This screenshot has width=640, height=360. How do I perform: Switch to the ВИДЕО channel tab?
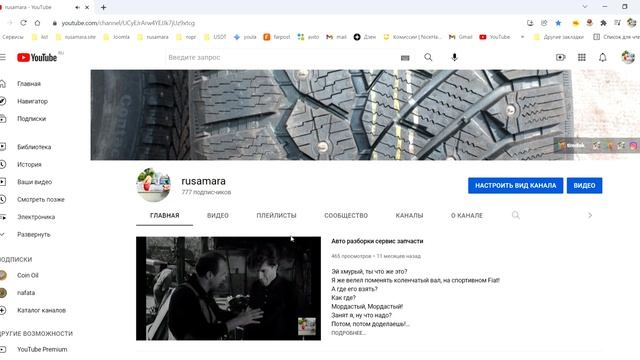pos(218,216)
